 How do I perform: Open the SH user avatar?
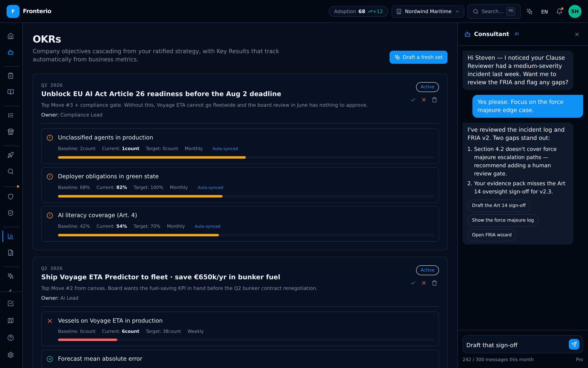575,11
